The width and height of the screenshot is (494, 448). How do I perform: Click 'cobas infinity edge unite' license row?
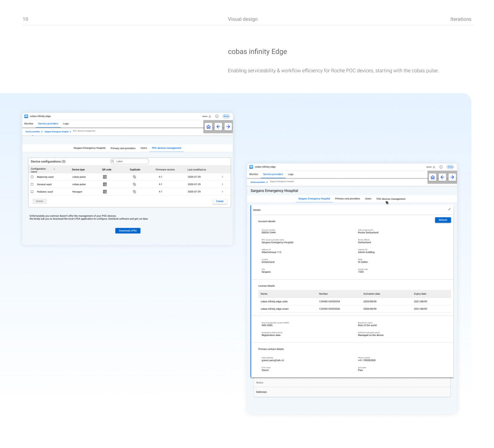point(355,301)
